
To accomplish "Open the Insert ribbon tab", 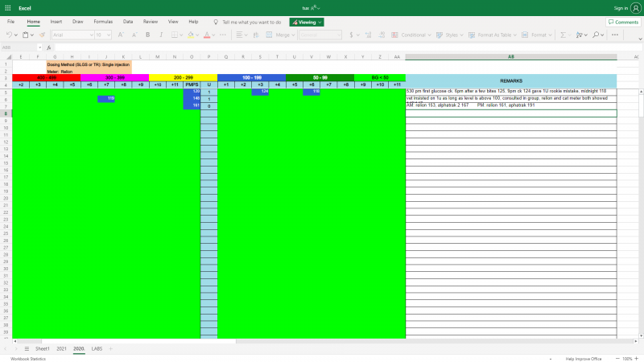I will click(56, 22).
